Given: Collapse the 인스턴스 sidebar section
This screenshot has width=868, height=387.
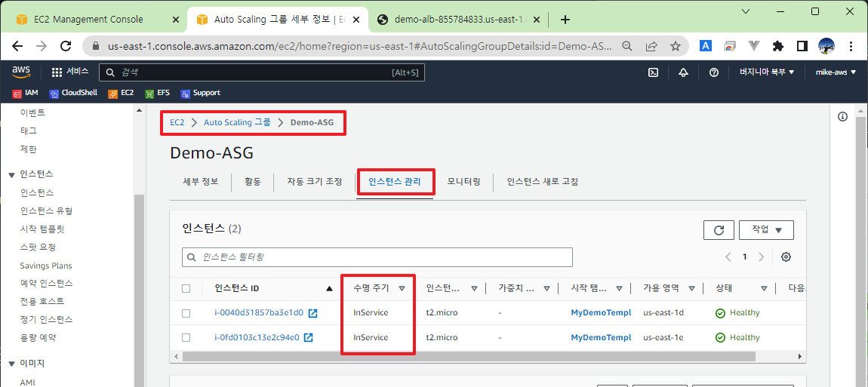Looking at the screenshot, I should [x=12, y=175].
